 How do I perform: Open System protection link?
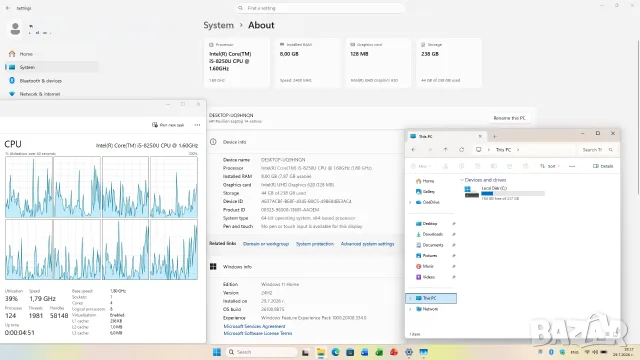pyautogui.click(x=315, y=244)
